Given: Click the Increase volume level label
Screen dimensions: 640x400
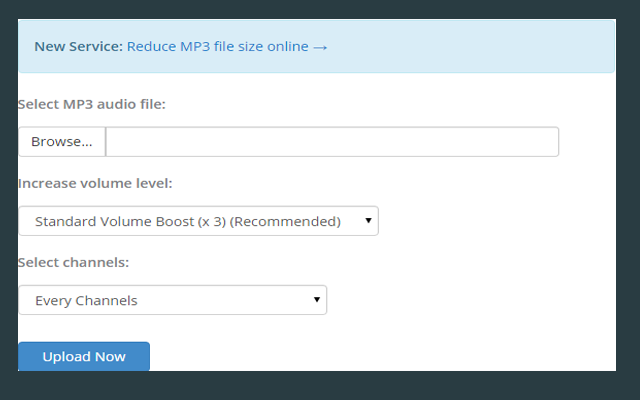Looking at the screenshot, I should point(95,184).
